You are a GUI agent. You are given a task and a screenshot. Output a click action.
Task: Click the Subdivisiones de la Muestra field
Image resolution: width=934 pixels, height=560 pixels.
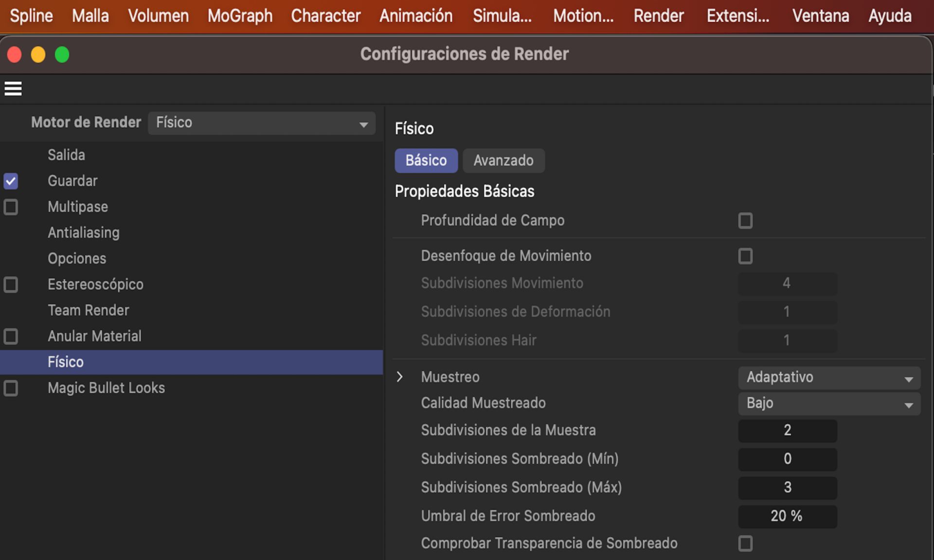click(x=787, y=431)
